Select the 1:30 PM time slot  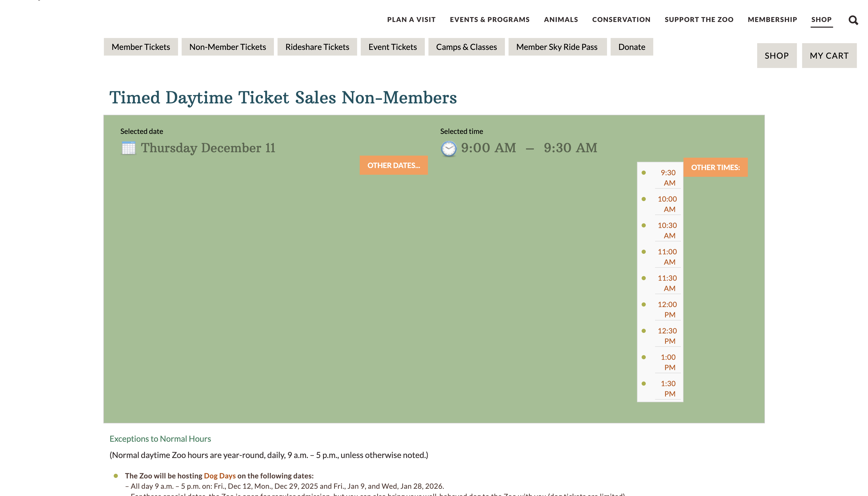pyautogui.click(x=668, y=389)
